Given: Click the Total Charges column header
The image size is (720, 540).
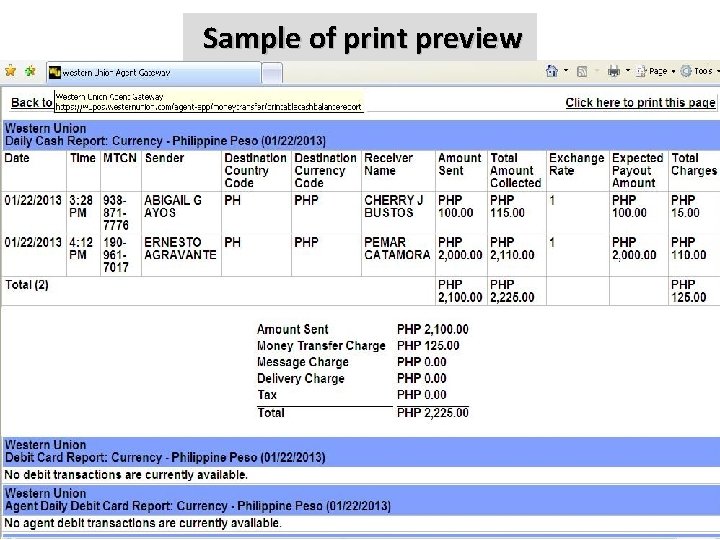Looking at the screenshot, I should click(694, 164).
